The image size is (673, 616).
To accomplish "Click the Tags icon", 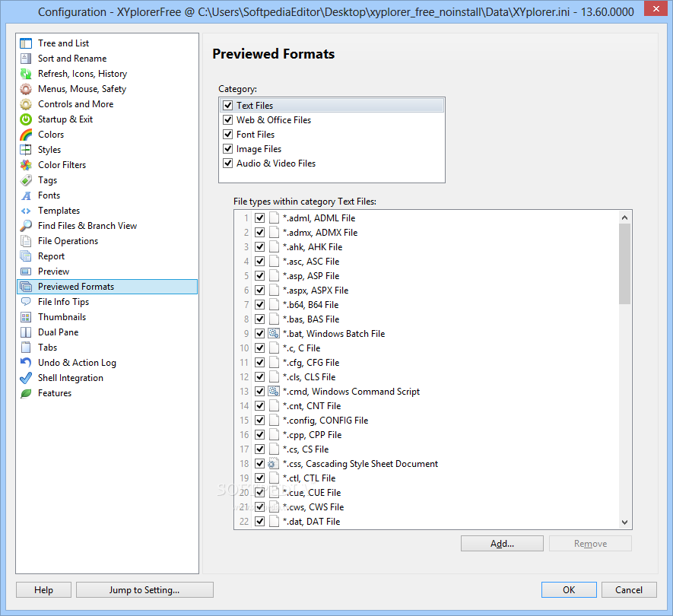I will click(26, 180).
